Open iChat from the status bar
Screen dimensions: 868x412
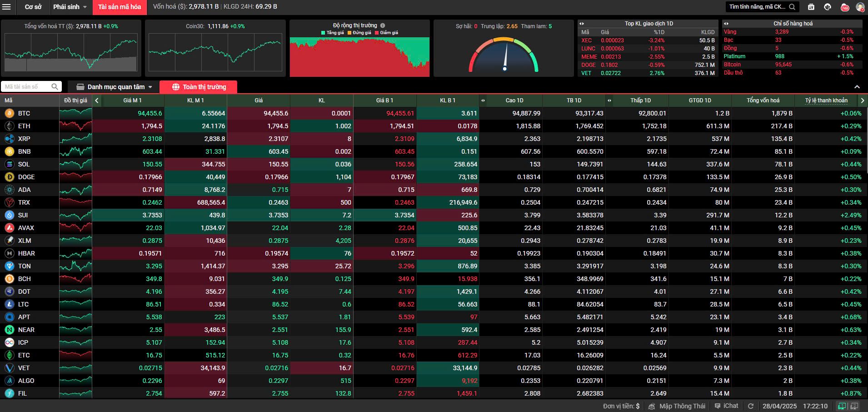727,406
